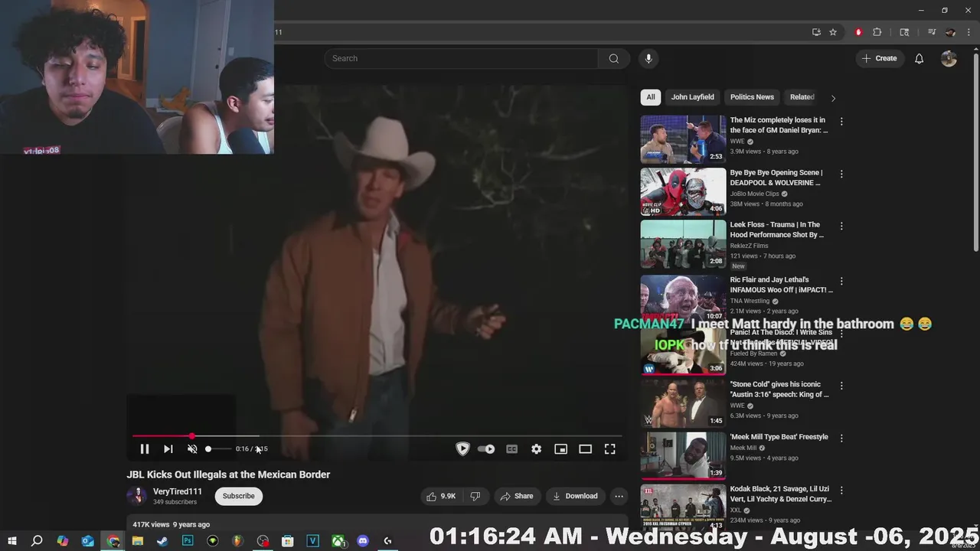Open the video settings gear

[x=537, y=449]
